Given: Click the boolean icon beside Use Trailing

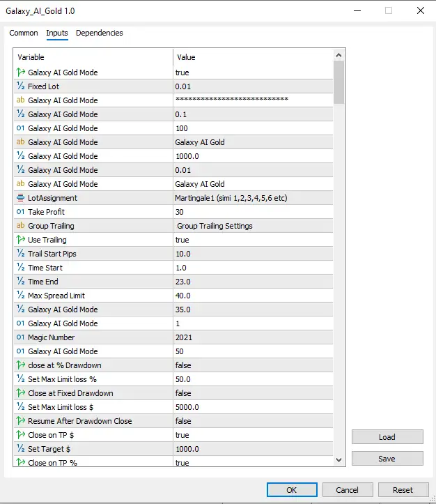Looking at the screenshot, I should pos(20,240).
